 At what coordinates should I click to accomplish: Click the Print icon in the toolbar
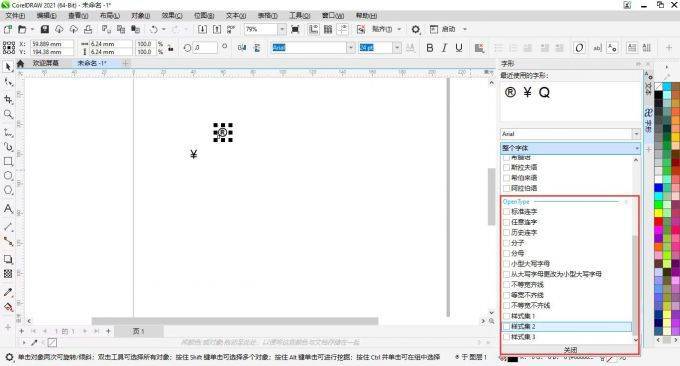tap(88, 29)
